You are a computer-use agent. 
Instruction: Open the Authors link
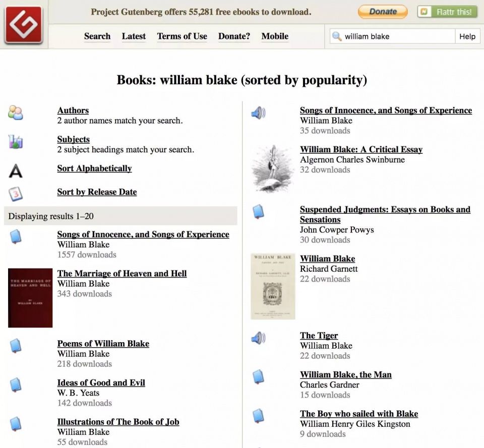[x=73, y=110]
